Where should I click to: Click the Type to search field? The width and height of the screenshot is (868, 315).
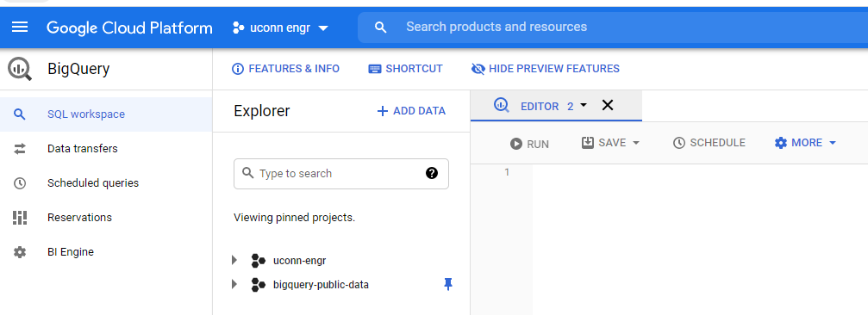tap(341, 174)
